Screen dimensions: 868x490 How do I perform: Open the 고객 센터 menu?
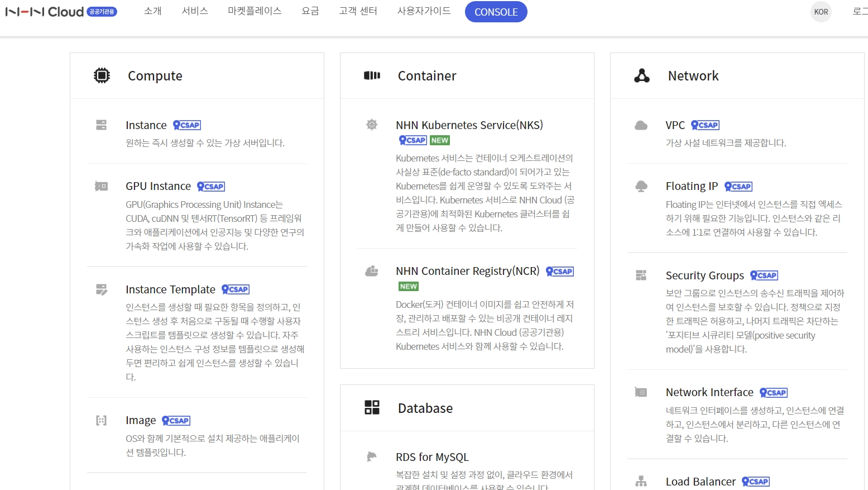point(358,11)
